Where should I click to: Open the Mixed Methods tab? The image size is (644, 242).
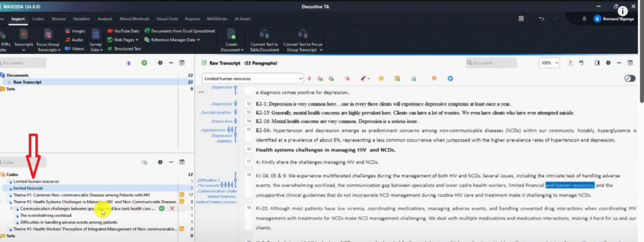[135, 19]
